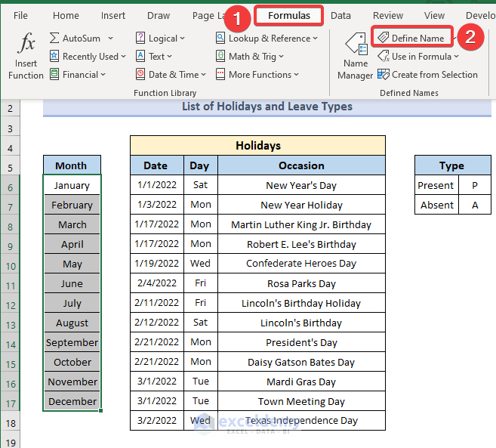Select the Absent type cell

coord(436,205)
